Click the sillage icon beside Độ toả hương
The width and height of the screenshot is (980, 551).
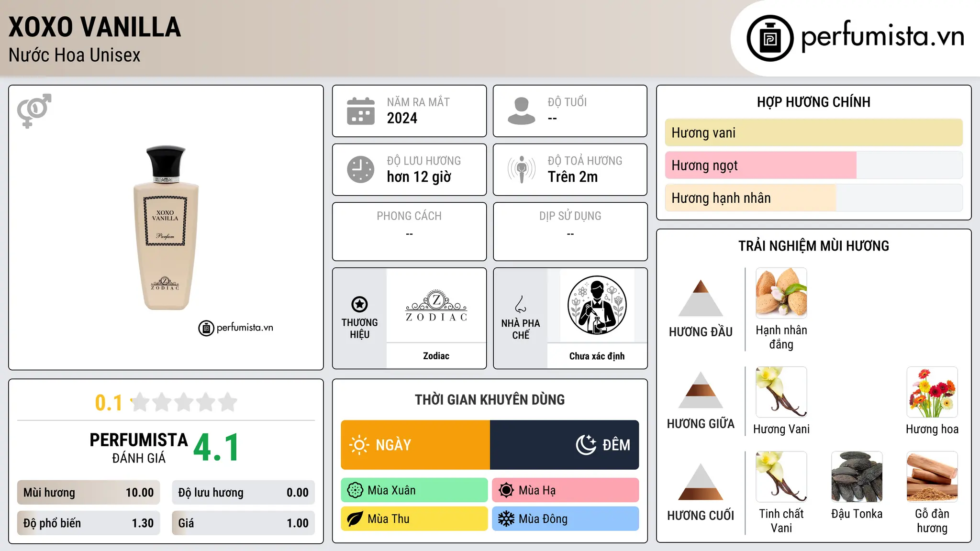click(522, 169)
